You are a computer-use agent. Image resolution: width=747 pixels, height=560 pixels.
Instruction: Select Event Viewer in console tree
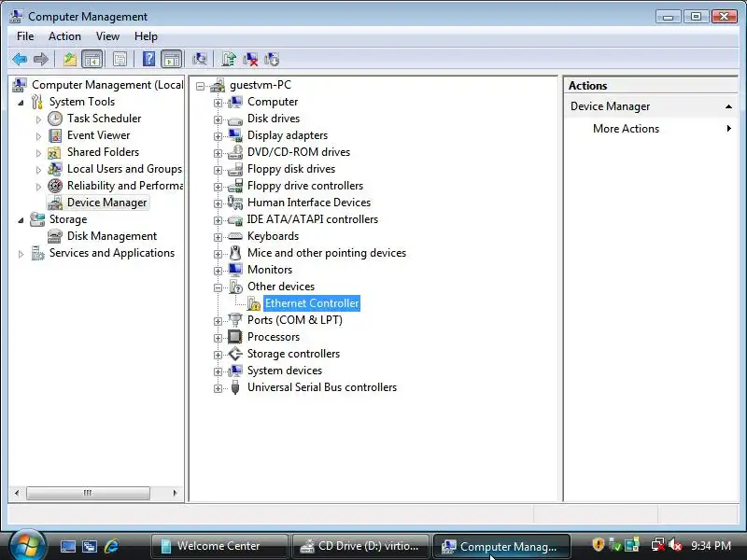point(98,135)
